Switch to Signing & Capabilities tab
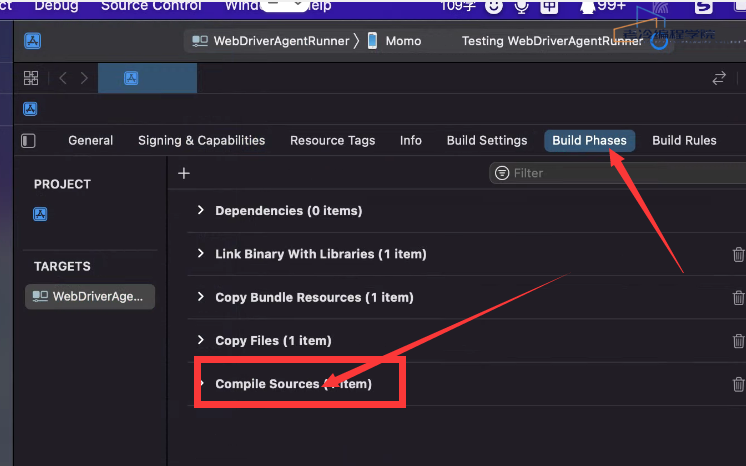This screenshot has height=466, width=746. (201, 140)
